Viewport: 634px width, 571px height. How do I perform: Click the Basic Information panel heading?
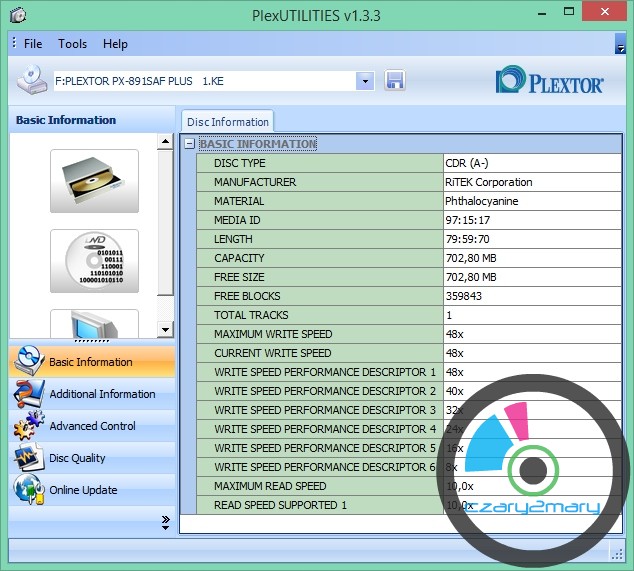(66, 120)
